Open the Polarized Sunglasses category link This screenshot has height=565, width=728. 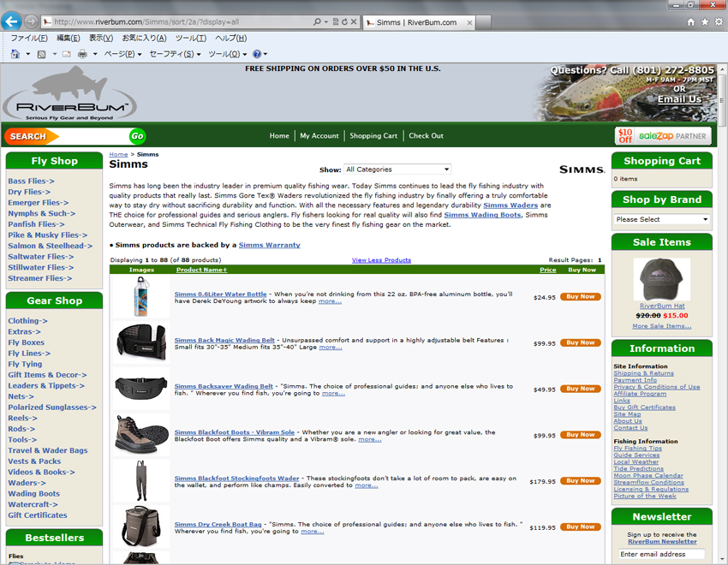[x=52, y=407]
